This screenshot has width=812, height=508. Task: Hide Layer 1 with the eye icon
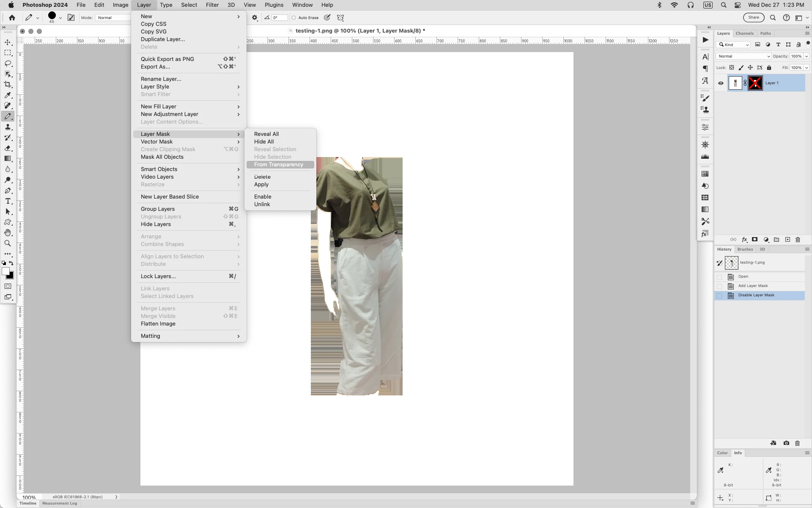[721, 83]
